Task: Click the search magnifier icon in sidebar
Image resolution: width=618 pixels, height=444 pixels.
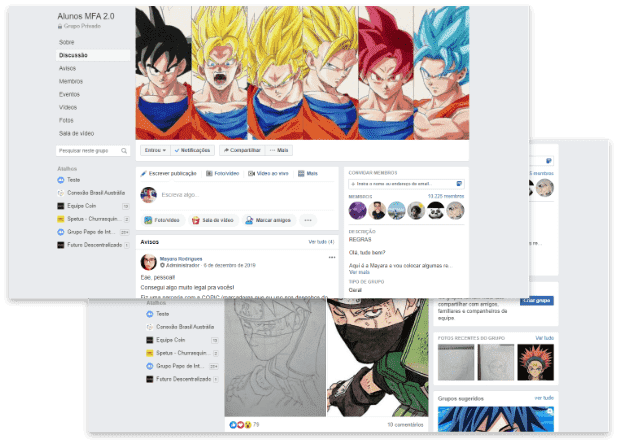Action: [x=124, y=151]
